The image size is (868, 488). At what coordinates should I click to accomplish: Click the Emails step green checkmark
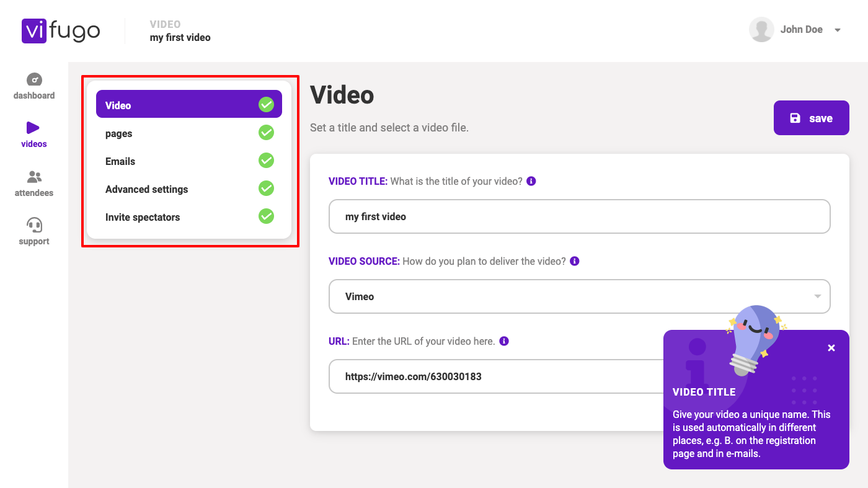(266, 160)
